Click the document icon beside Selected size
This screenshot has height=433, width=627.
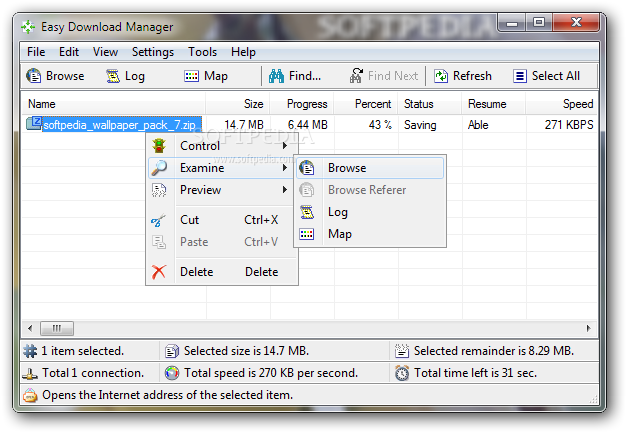point(172,351)
